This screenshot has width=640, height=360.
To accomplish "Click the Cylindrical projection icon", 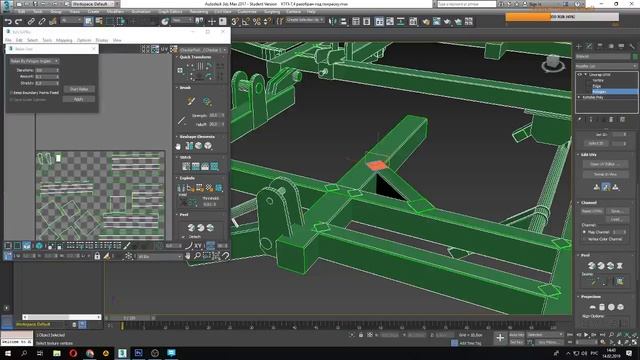I will pyautogui.click(x=602, y=307).
